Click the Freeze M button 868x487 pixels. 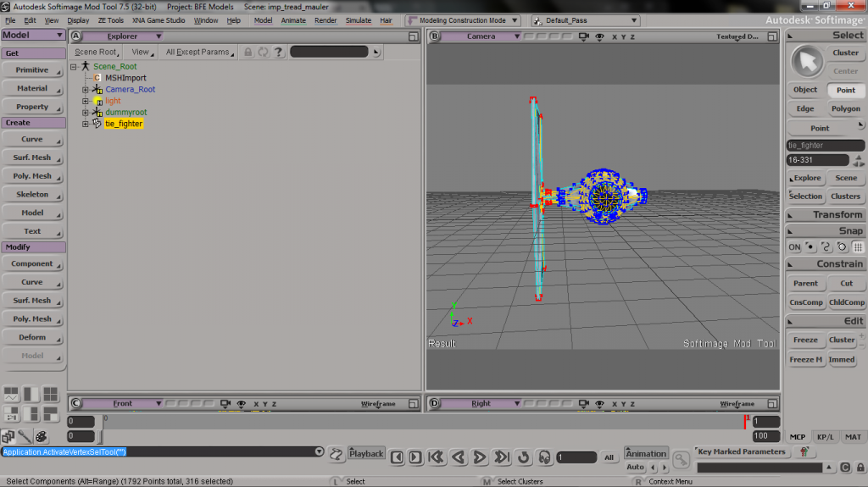[805, 360]
